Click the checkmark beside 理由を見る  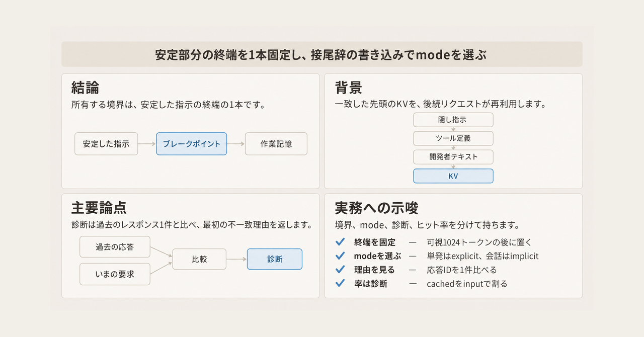[x=340, y=270]
